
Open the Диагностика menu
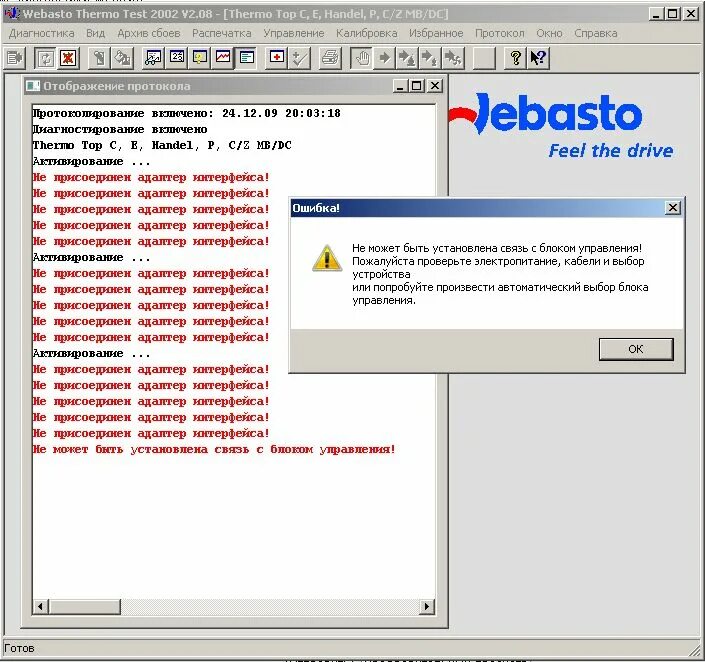click(x=41, y=33)
